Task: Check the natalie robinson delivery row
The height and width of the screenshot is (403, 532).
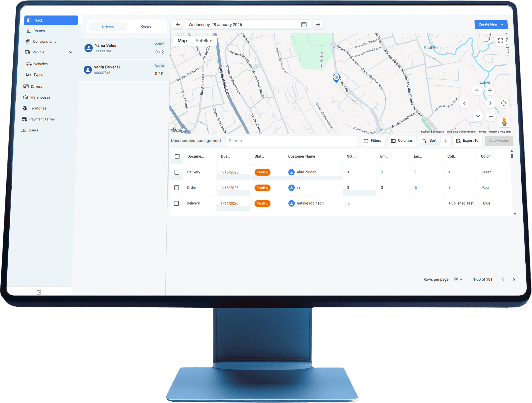Action: click(176, 203)
